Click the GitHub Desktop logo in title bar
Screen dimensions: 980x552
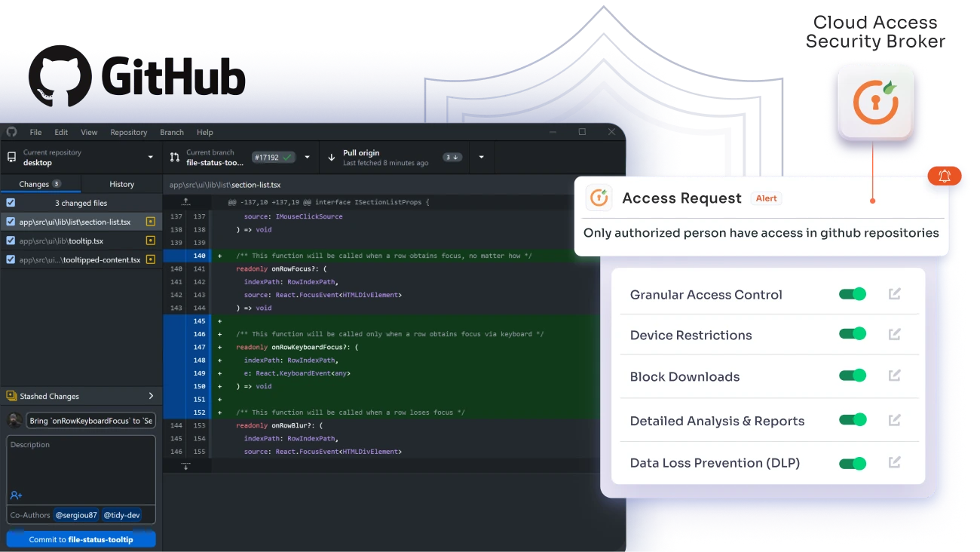click(11, 132)
